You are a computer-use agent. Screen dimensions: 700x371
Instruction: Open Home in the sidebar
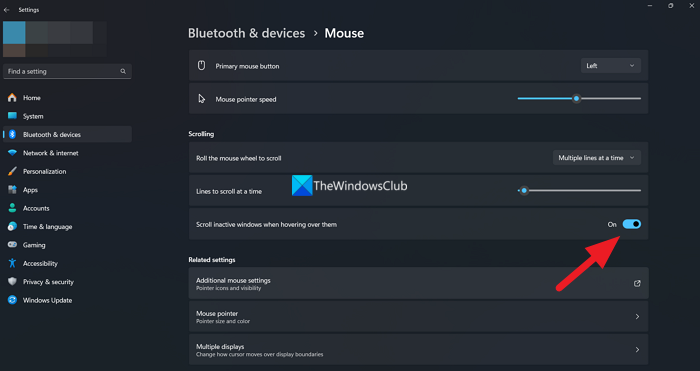click(x=67, y=98)
